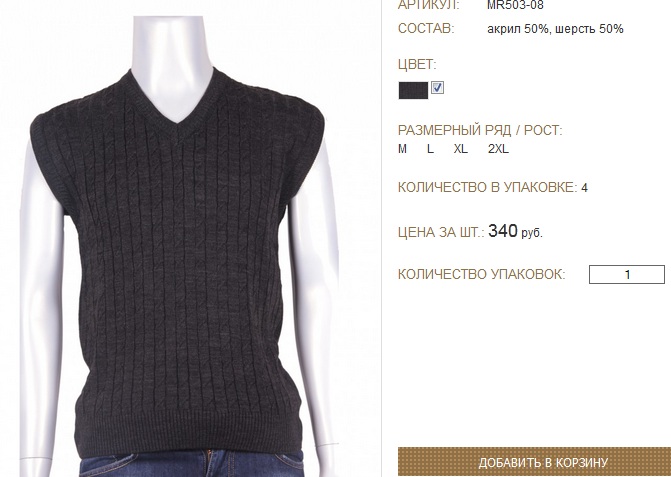Choose size L
Screen dimensions: 671x477
click(430, 149)
